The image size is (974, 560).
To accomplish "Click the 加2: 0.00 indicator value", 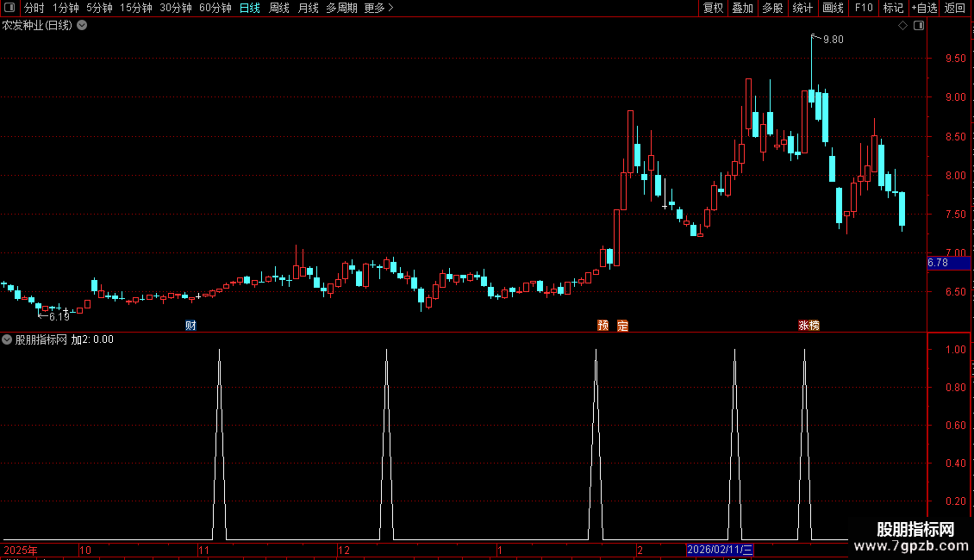I will [92, 339].
